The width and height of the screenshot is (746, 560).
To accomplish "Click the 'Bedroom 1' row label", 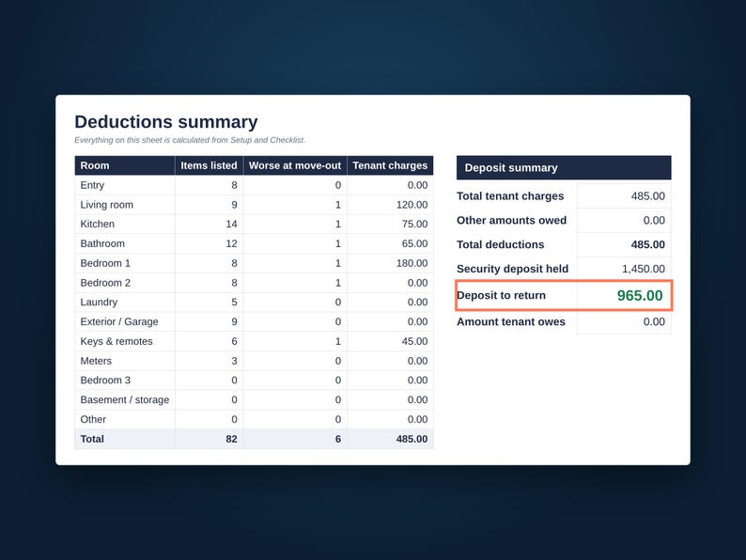I will (105, 263).
